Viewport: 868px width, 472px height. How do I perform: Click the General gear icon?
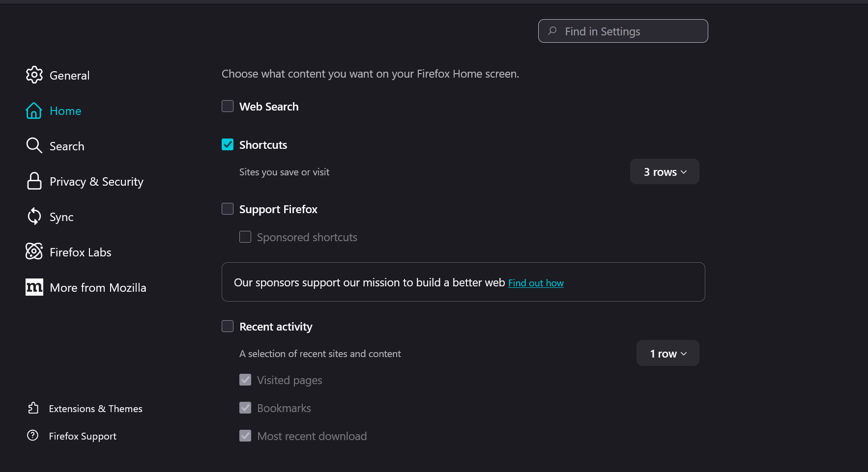tap(34, 75)
